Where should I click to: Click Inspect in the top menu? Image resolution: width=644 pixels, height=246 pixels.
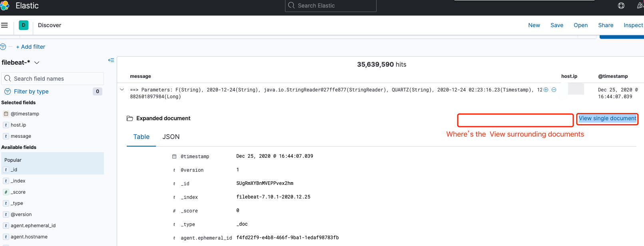pos(634,25)
